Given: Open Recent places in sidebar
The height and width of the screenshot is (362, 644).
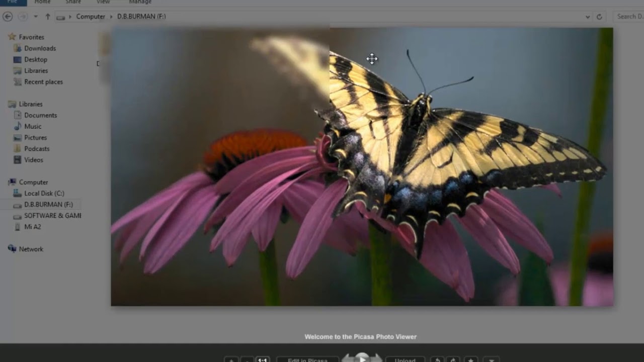Looking at the screenshot, I should point(43,82).
